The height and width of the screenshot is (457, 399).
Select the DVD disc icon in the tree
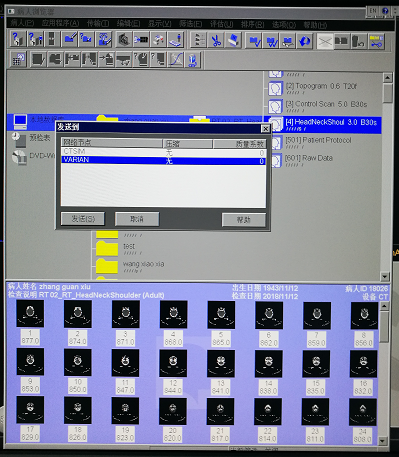19,158
